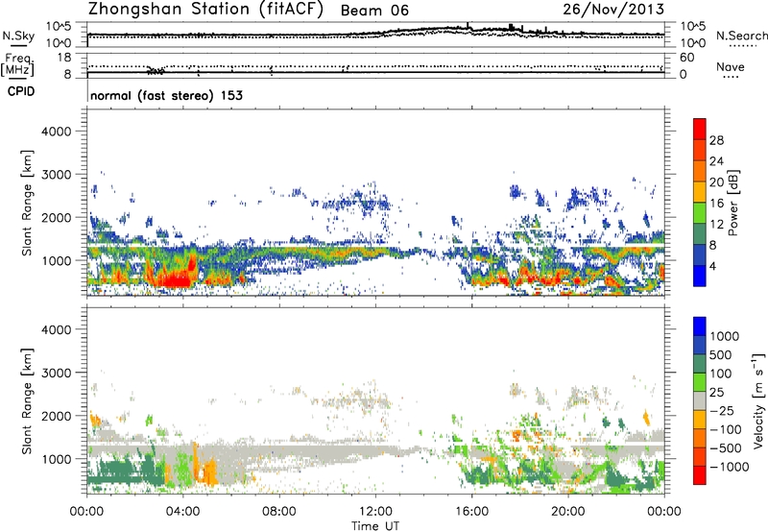Click the '20:00' time tick label

point(568,512)
